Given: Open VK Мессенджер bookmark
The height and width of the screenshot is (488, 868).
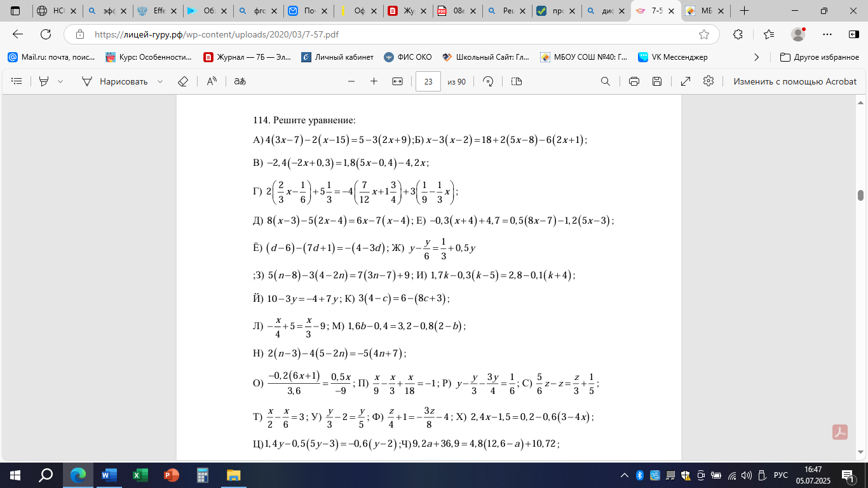Looking at the screenshot, I should tap(673, 57).
